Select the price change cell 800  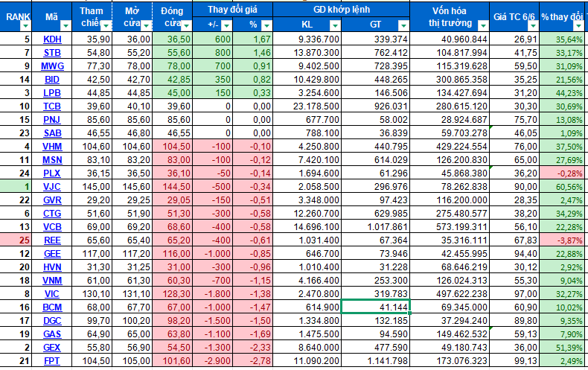pyautogui.click(x=212, y=53)
